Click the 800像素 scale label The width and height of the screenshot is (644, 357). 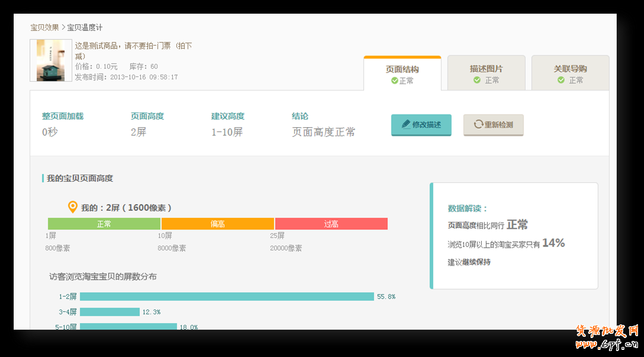58,248
